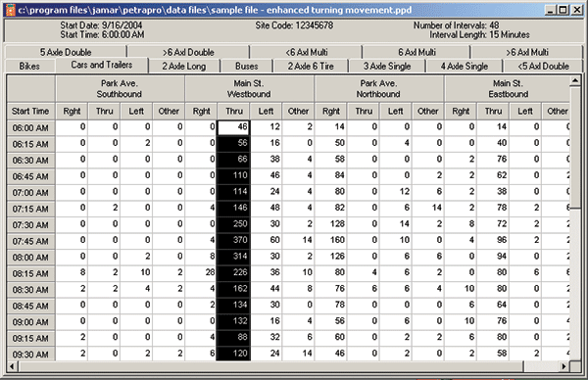Click the scroll up arrow of vertical scrollbar
Image resolution: width=588 pixels, height=380 pixels.
click(x=575, y=81)
